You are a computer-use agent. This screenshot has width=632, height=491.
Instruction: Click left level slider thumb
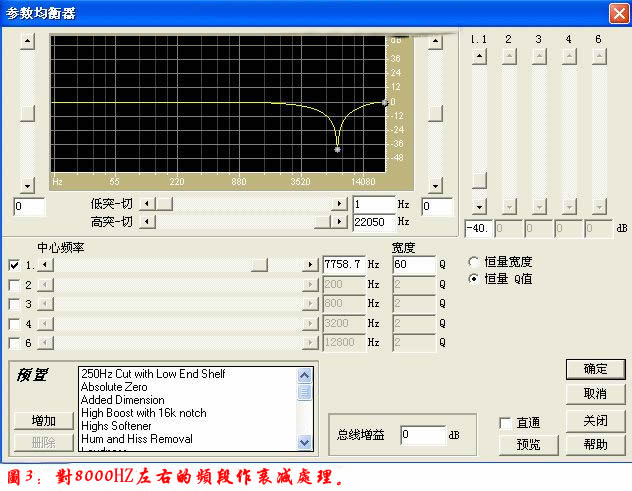(x=27, y=114)
